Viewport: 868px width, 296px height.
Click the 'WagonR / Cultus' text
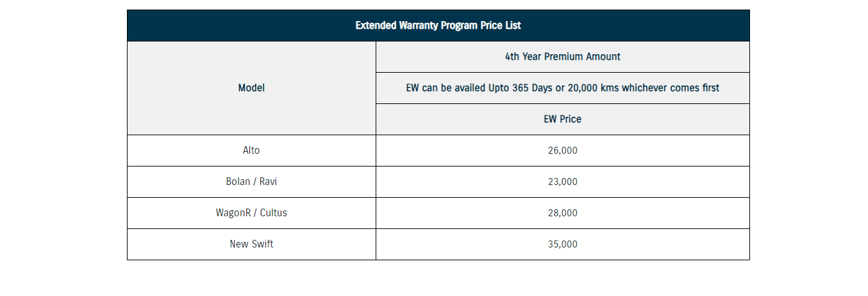click(251, 213)
